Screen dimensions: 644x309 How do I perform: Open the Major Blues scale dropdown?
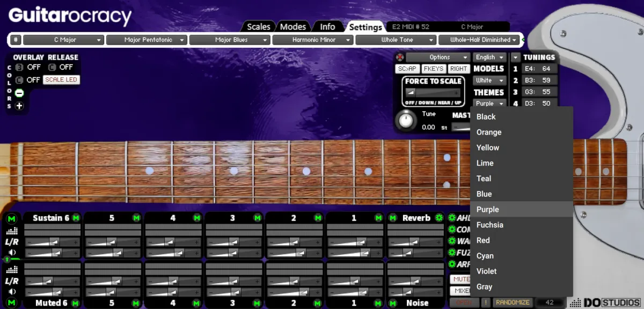230,40
